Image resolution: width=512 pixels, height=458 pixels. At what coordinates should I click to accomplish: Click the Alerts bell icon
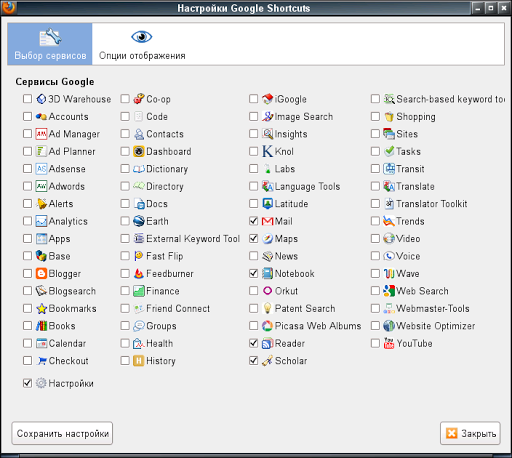(x=41, y=204)
